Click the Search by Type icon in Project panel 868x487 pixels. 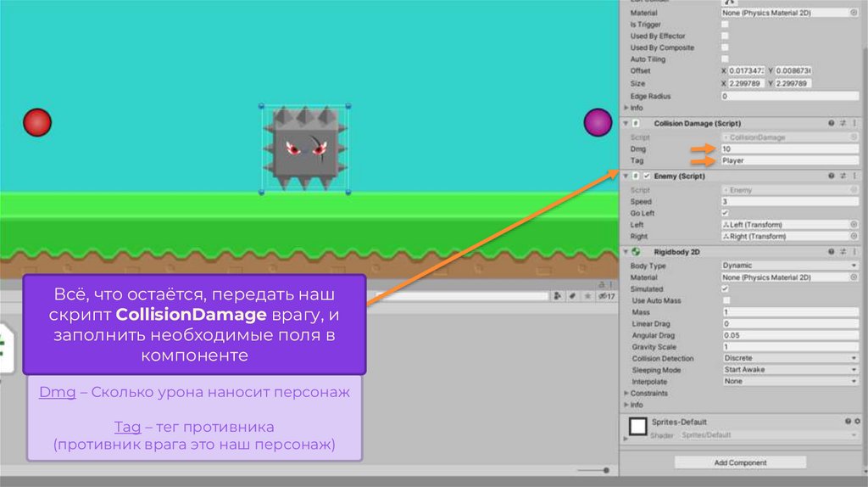click(x=558, y=296)
